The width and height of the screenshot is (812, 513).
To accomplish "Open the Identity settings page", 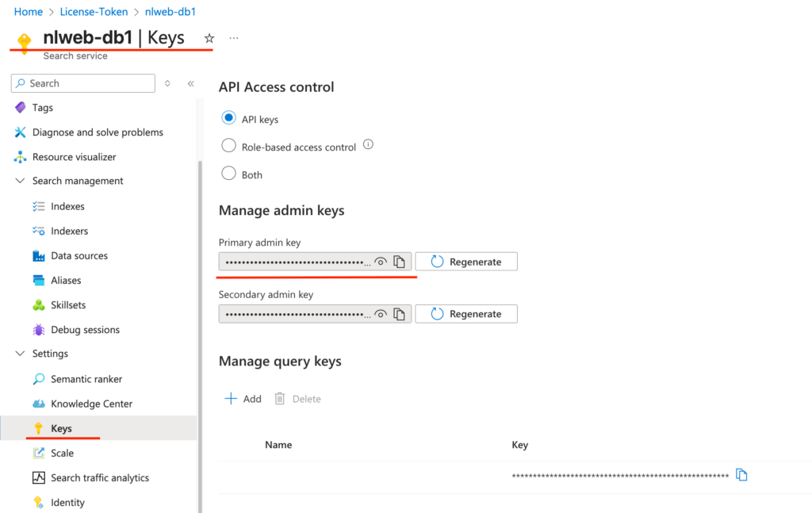I will click(67, 502).
